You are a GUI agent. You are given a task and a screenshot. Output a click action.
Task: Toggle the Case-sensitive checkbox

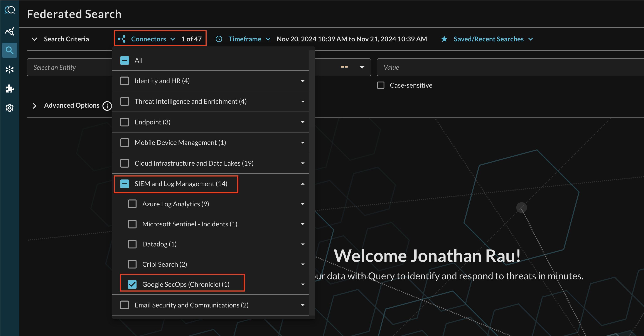[380, 86]
